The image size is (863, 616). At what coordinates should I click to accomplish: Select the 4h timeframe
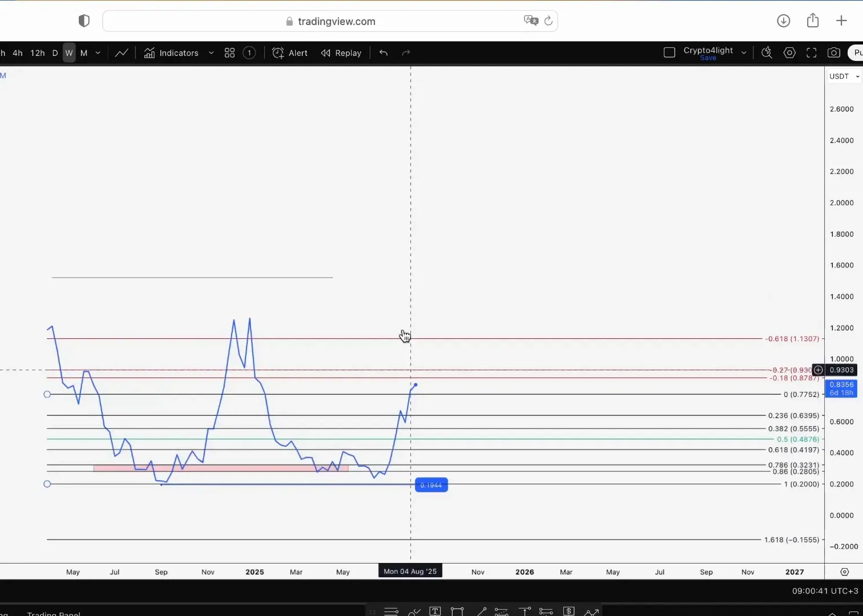coord(18,53)
